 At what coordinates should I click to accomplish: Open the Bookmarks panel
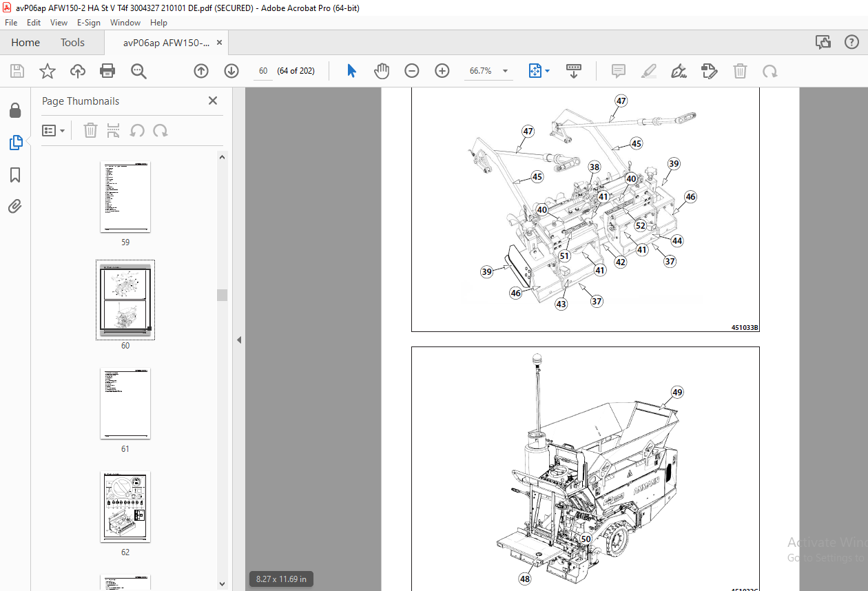15,175
